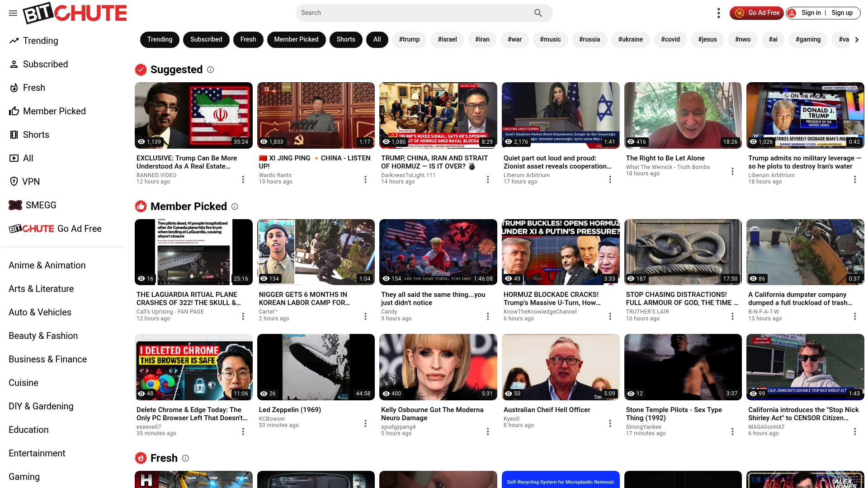Open options for Quiet part out loud video
Screen dimensions: 868x488
click(610, 179)
